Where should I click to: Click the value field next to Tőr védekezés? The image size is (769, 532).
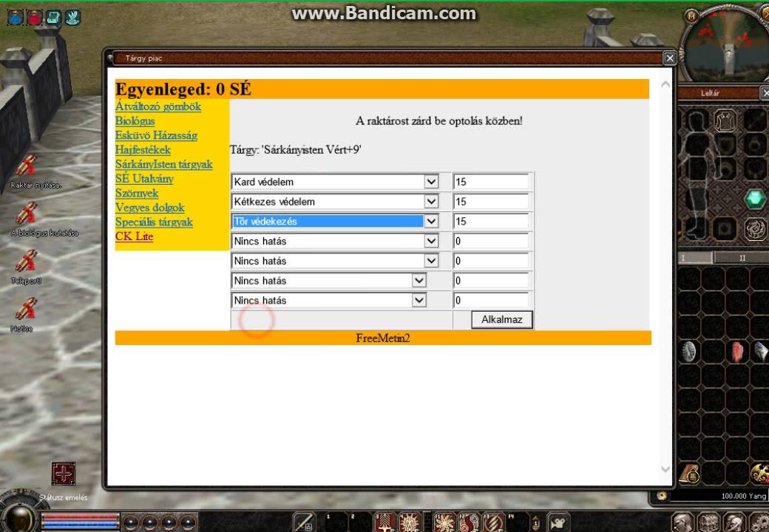[x=491, y=221]
